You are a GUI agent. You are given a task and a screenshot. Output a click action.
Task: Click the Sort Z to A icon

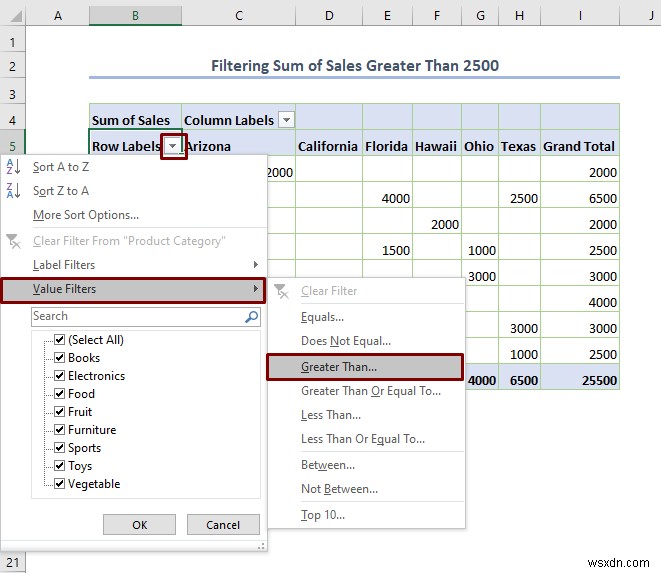point(13,191)
